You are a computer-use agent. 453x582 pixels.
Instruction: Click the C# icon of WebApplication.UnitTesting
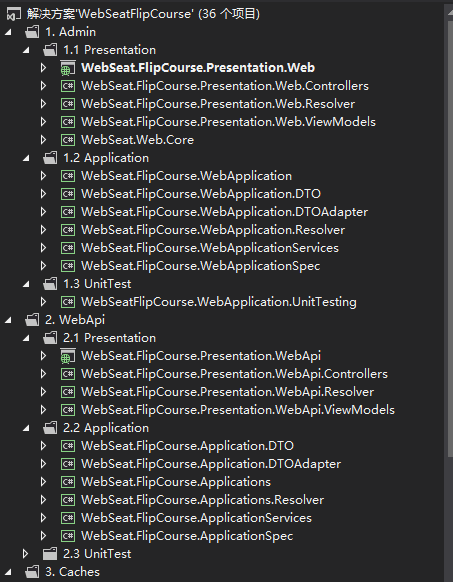pyautogui.click(x=68, y=302)
